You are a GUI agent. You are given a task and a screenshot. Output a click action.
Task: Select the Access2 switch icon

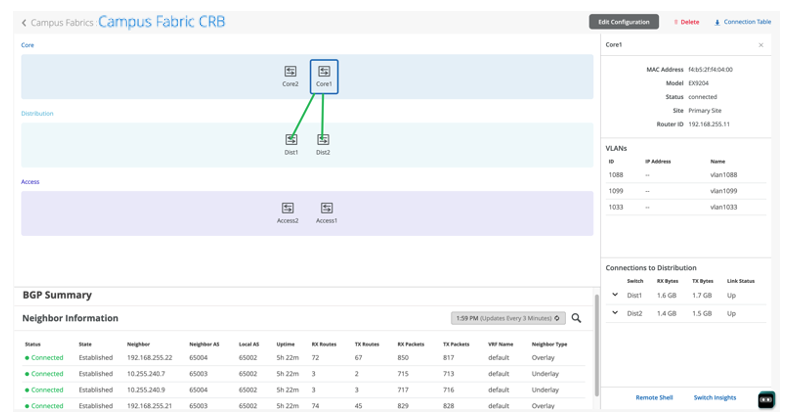point(288,208)
